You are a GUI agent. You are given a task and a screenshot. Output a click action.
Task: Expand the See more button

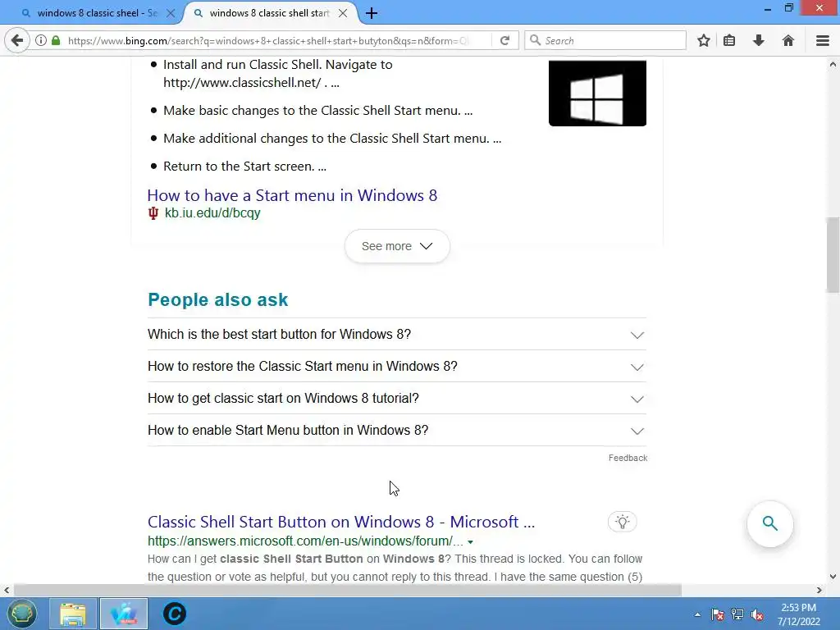coord(397,246)
